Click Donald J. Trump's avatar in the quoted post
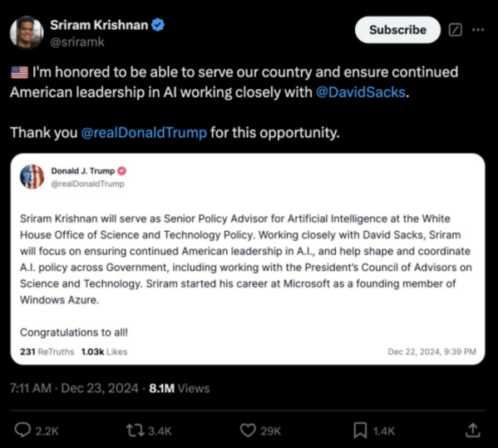Image resolution: width=498 pixels, height=448 pixels. [32, 176]
